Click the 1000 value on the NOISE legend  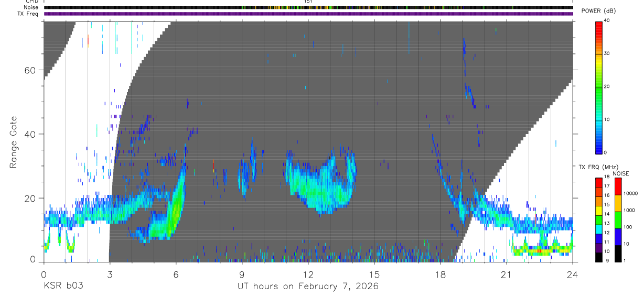[x=630, y=210]
